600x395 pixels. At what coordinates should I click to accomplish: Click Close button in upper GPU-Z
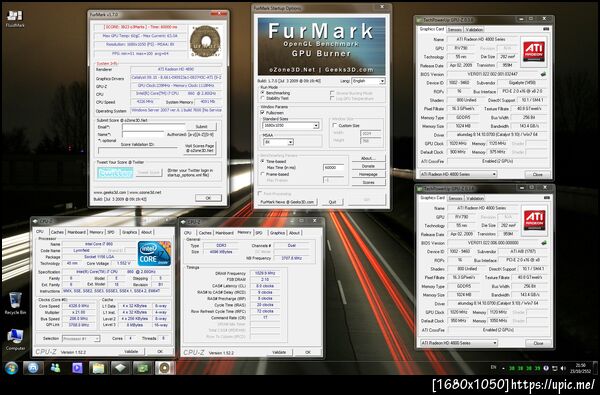click(x=538, y=174)
